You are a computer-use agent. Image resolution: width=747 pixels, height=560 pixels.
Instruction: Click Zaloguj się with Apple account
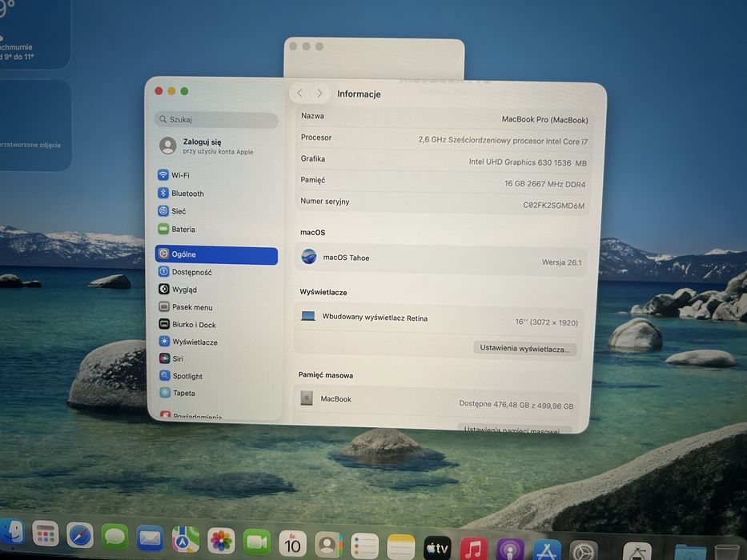pyautogui.click(x=207, y=146)
